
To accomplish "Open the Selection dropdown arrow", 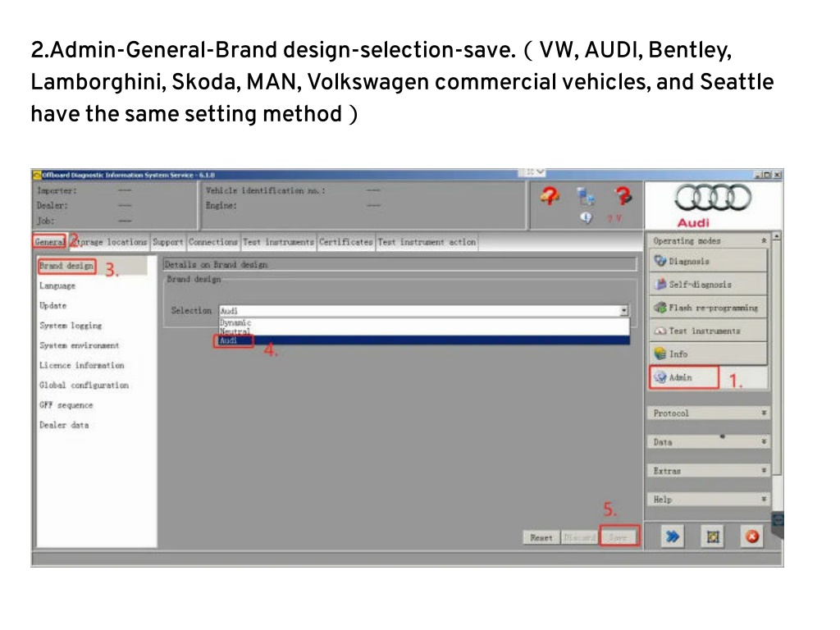I will coord(623,311).
